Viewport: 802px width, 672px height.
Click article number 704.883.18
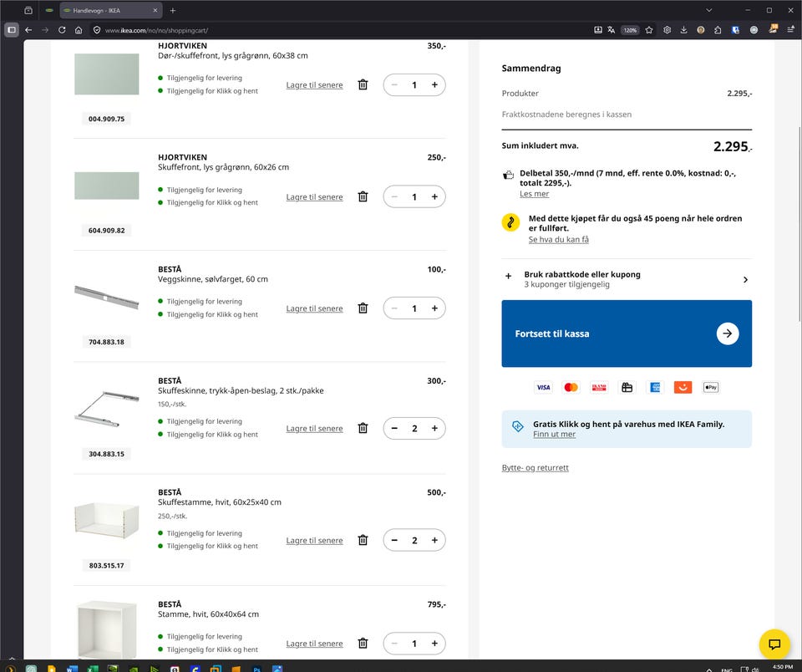click(x=106, y=342)
